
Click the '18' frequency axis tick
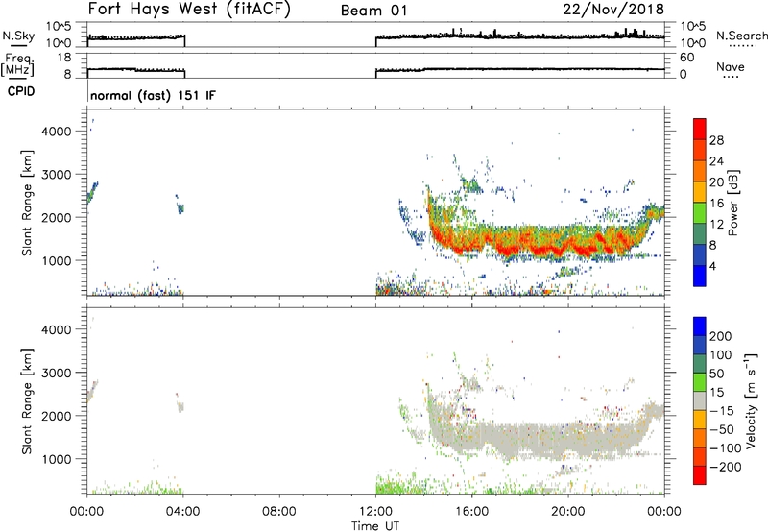coord(64,58)
